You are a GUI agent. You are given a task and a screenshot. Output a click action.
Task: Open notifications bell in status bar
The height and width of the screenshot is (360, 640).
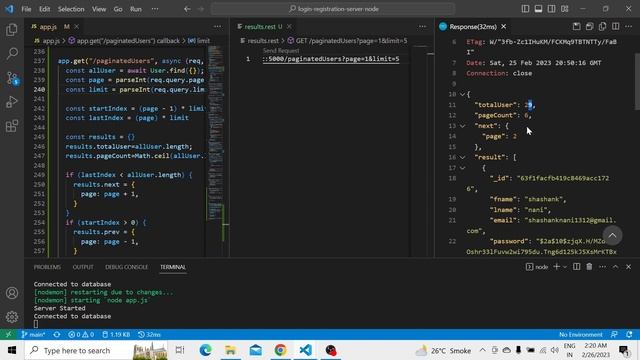coord(629,335)
